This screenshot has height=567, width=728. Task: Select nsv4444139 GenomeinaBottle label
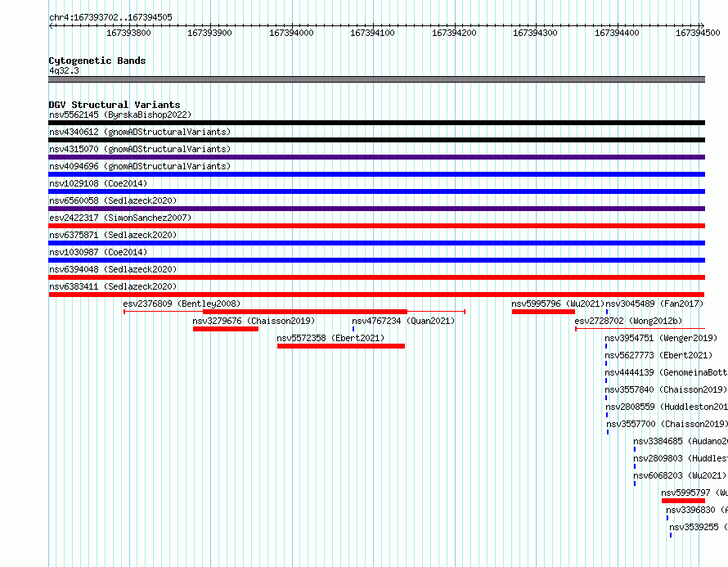(x=666, y=372)
